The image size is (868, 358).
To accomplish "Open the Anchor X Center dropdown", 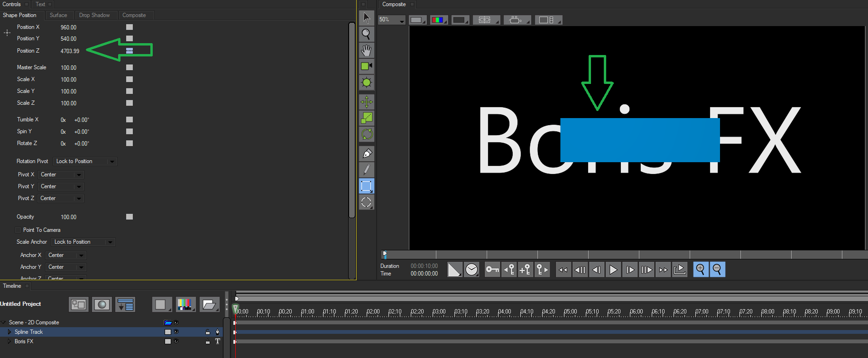I will (66, 256).
